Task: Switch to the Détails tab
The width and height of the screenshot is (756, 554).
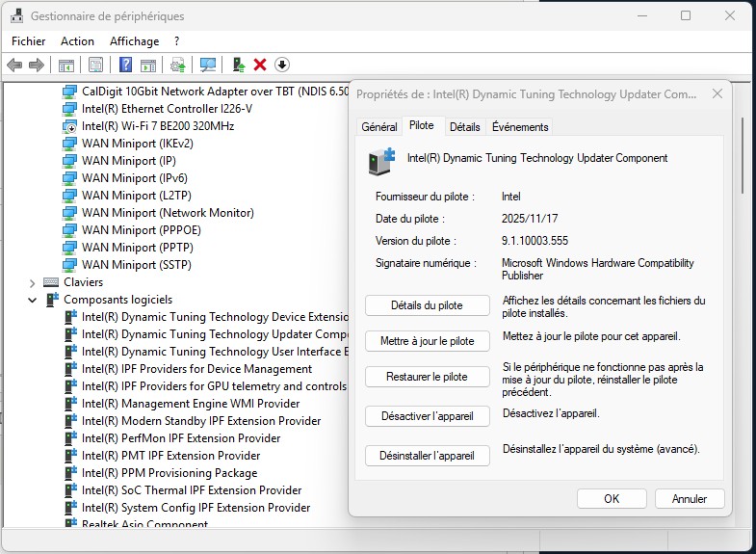Action: click(x=464, y=127)
